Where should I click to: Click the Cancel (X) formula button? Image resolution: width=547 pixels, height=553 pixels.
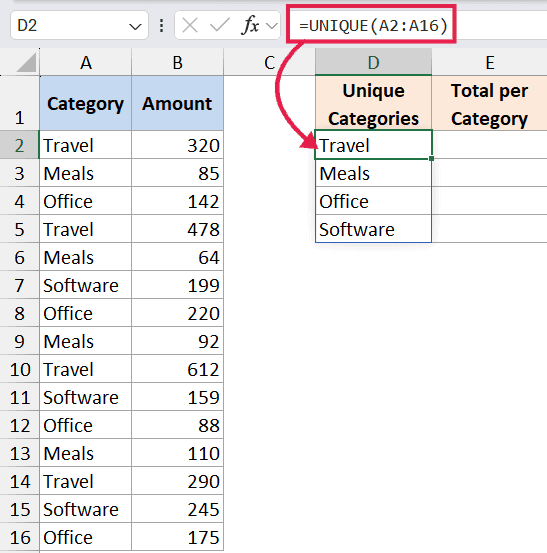pos(190,26)
